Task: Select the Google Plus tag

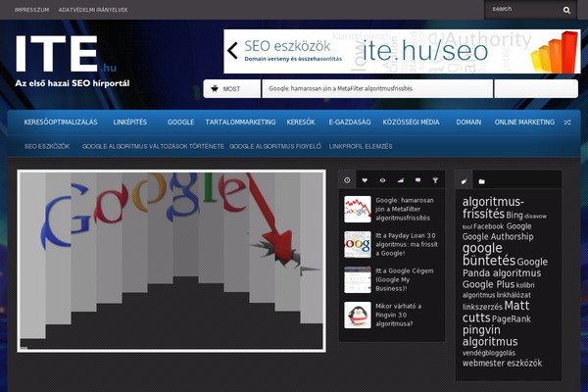Action: point(488,285)
